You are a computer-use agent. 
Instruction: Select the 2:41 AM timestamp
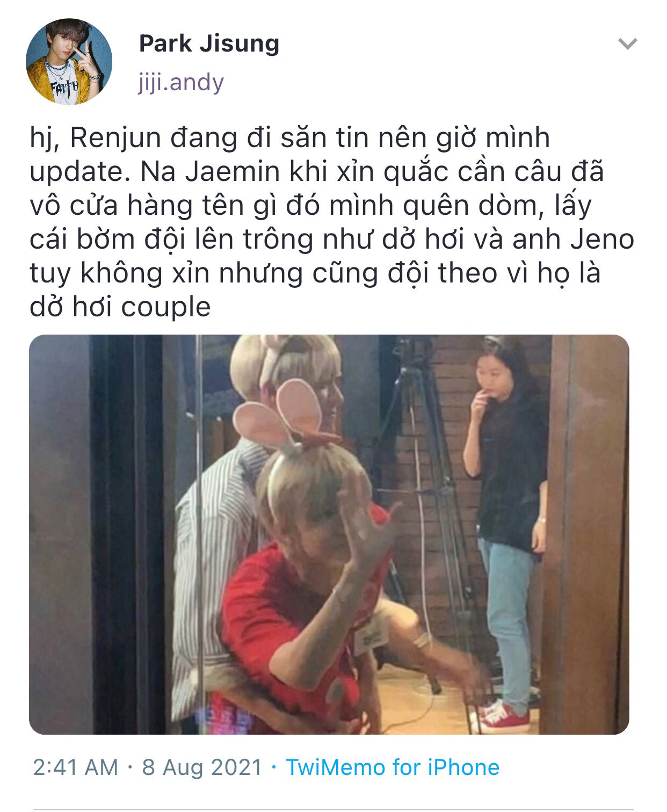(75, 767)
